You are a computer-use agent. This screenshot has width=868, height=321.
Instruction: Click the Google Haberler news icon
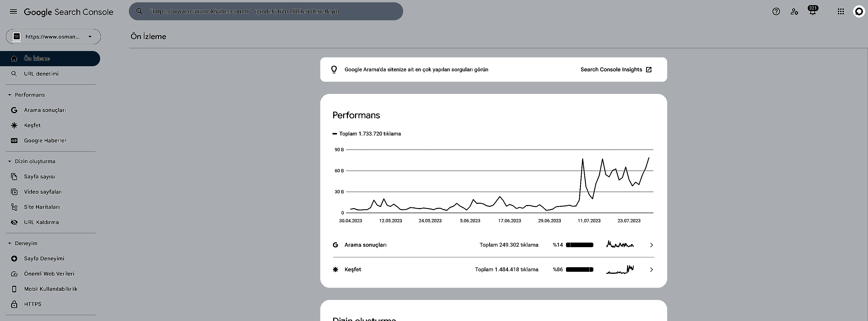(x=14, y=141)
